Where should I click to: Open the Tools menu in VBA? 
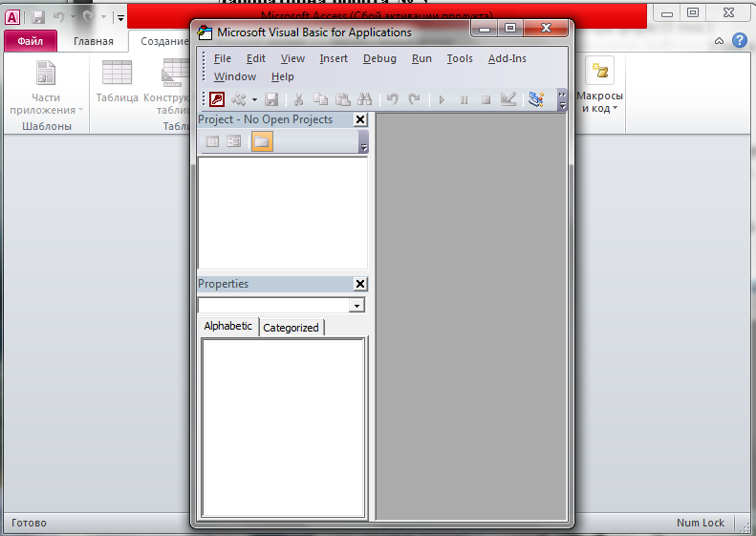[460, 58]
